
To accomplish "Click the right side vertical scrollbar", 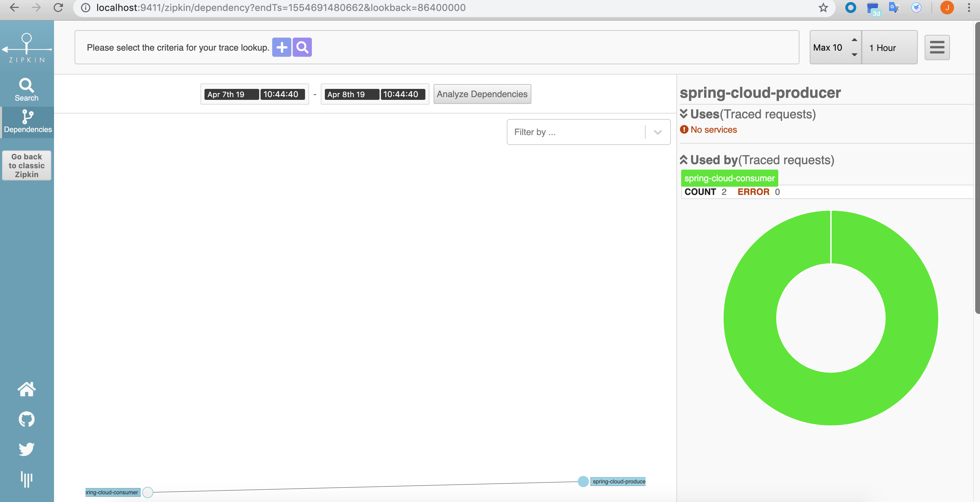I will (x=977, y=168).
